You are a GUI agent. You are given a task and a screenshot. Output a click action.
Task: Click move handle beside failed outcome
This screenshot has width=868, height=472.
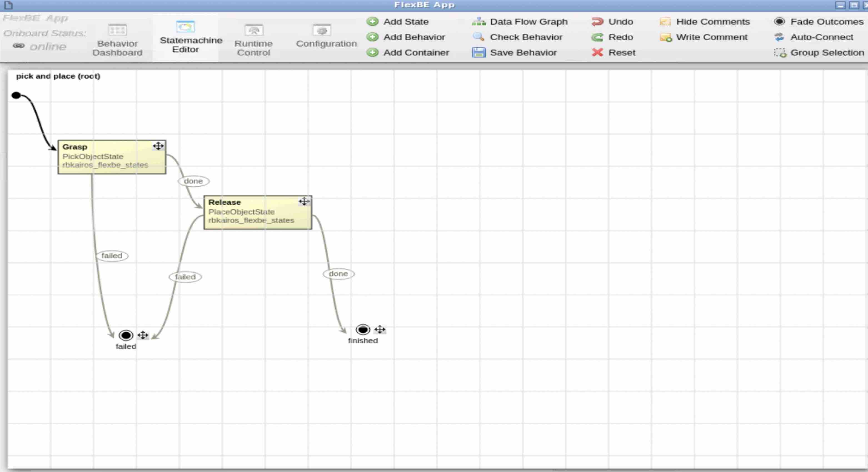click(143, 335)
